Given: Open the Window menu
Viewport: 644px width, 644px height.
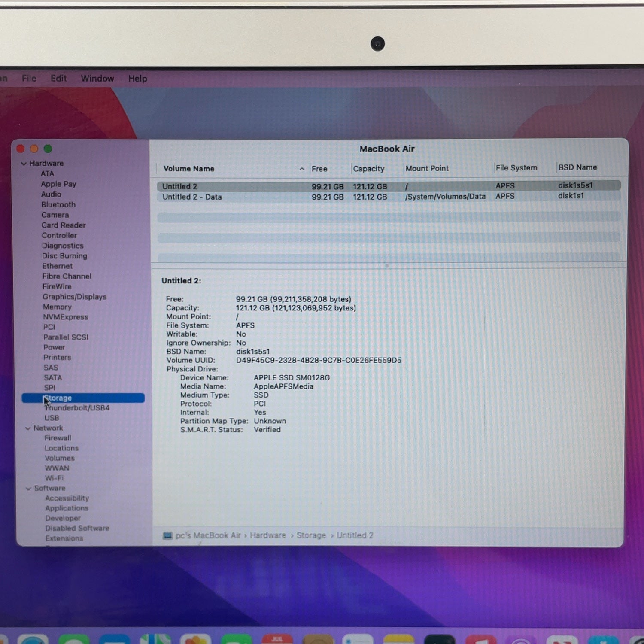Looking at the screenshot, I should coord(97,79).
